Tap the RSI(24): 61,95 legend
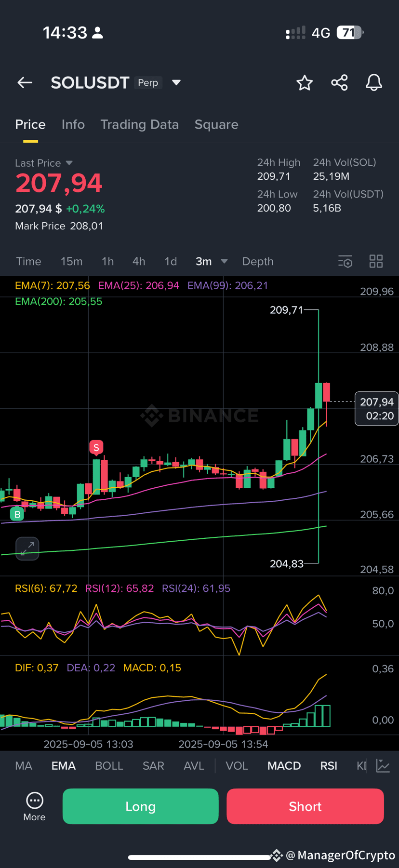This screenshot has width=399, height=868. [x=196, y=588]
